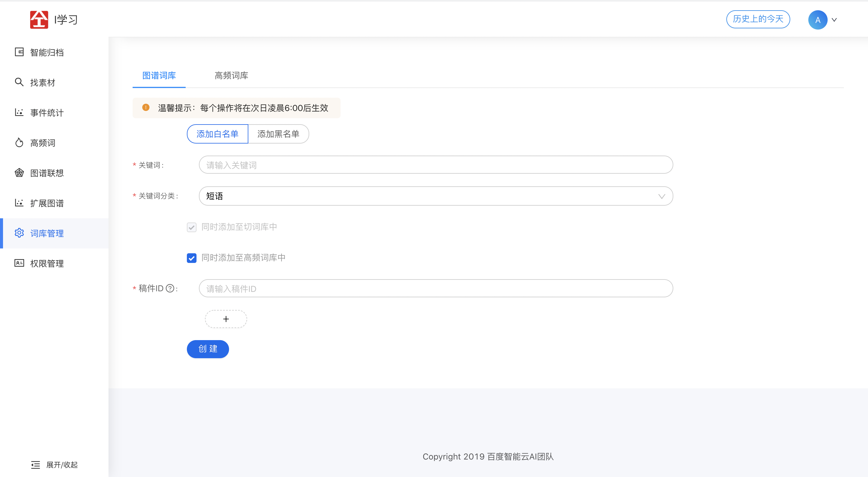Open 历史上的今天 button
Viewport: 868px width, 477px height.
[x=758, y=19]
